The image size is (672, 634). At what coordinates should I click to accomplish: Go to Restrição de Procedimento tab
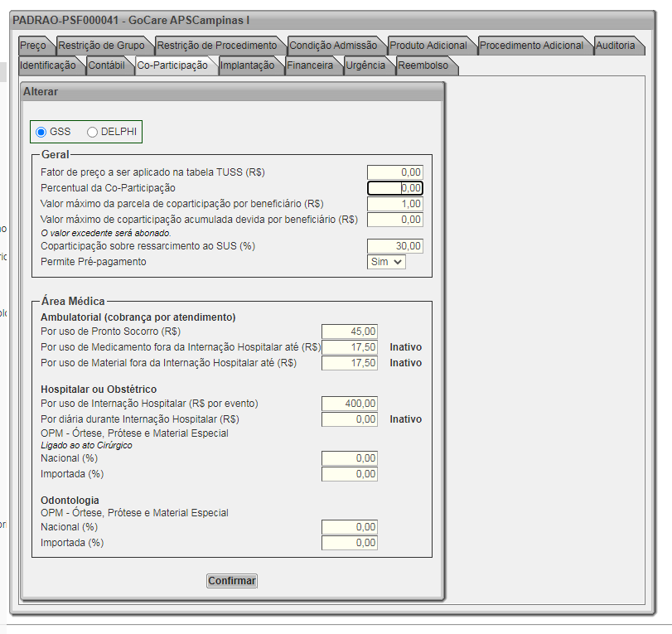(216, 46)
